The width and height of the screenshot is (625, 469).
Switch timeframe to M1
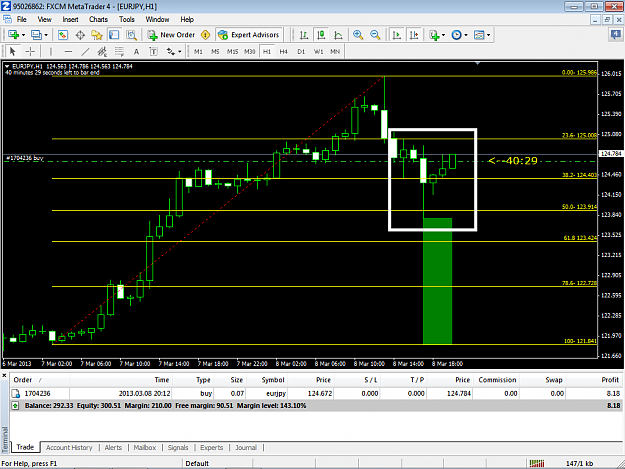click(x=198, y=51)
